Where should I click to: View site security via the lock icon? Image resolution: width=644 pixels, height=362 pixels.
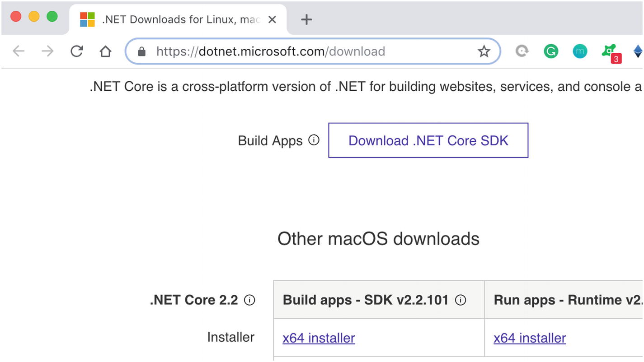(141, 51)
